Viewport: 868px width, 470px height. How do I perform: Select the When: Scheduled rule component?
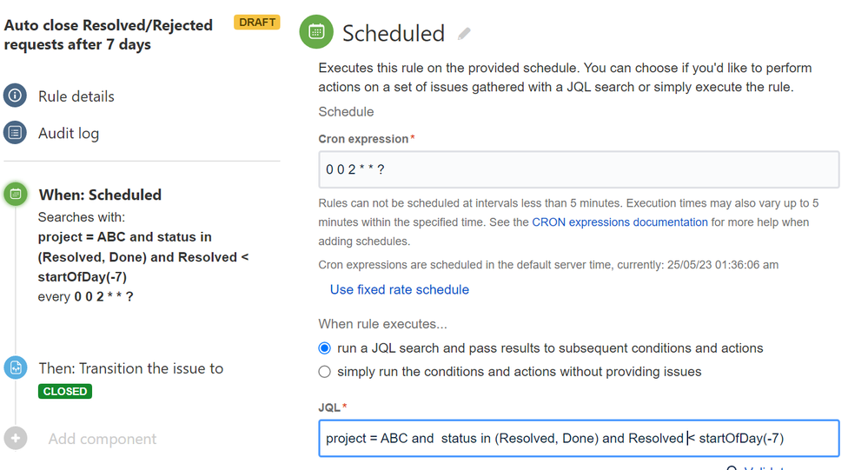(x=100, y=195)
